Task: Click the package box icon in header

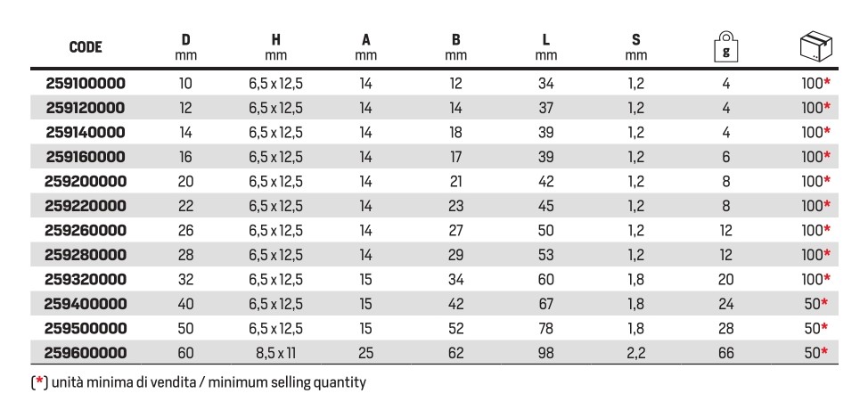Action: tap(816, 46)
